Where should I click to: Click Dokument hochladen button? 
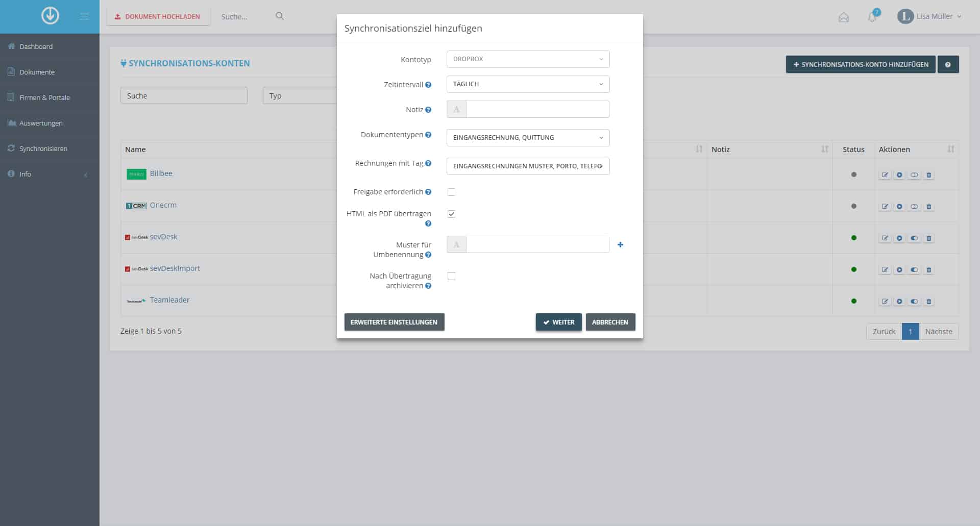[x=158, y=16]
